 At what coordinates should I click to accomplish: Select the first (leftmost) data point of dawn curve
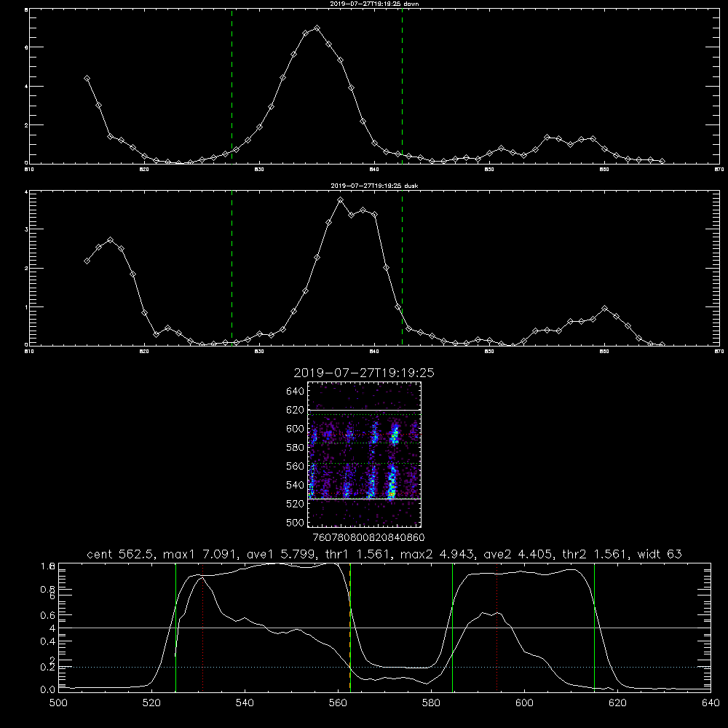[87, 79]
